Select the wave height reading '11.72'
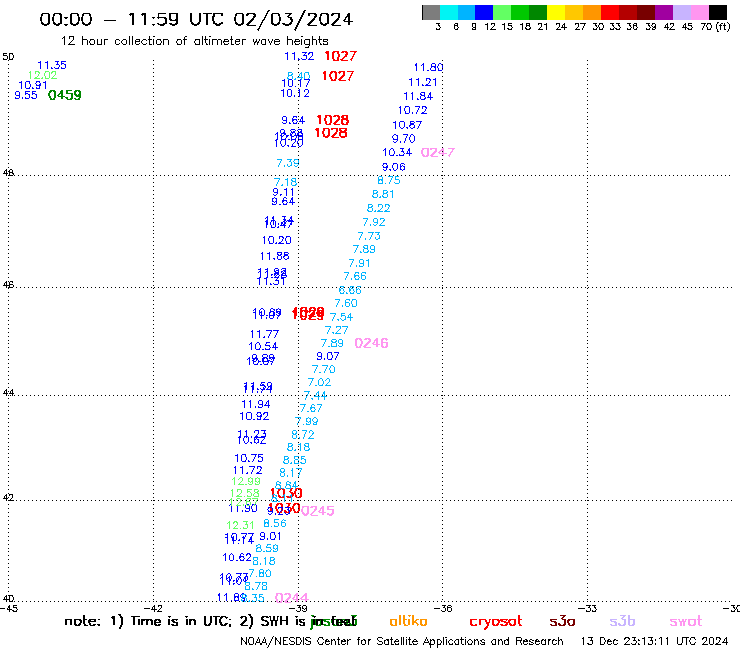Image resolution: width=740 pixels, height=650 pixels. click(248, 471)
